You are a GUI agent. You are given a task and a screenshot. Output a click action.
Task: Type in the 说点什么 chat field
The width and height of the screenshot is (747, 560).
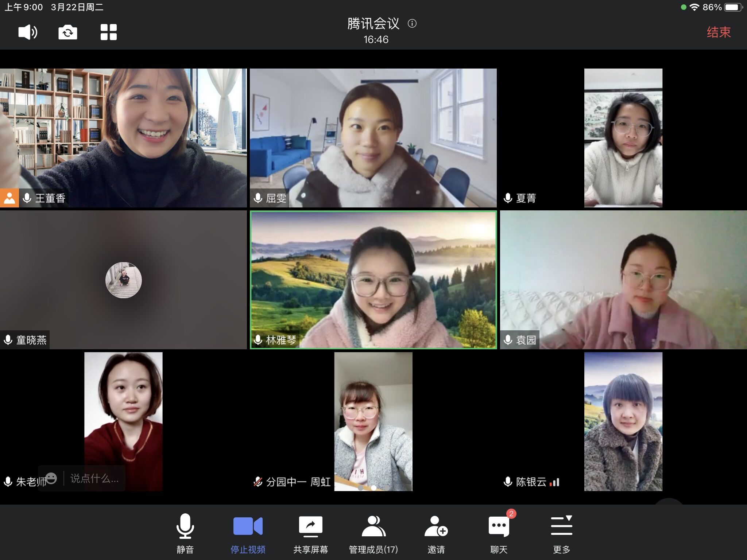[94, 478]
